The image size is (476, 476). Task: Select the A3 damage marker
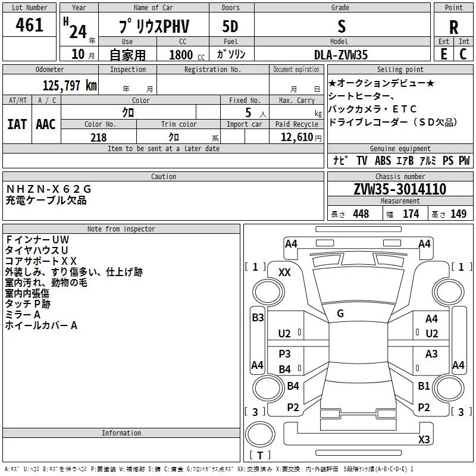pos(431,354)
